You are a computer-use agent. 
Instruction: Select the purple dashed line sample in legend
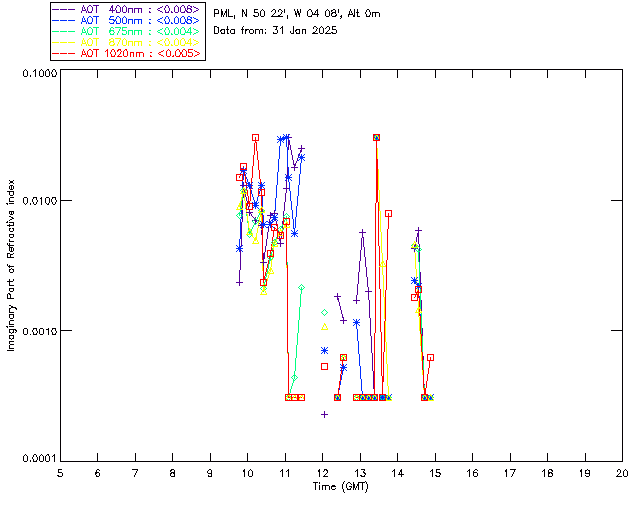coord(64,9)
